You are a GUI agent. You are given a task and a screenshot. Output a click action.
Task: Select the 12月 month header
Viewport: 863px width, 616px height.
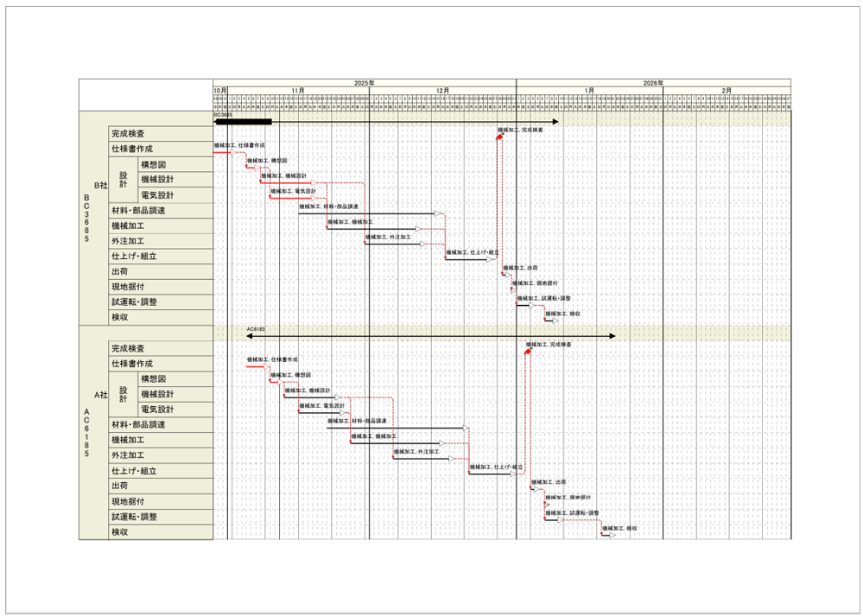pos(442,90)
